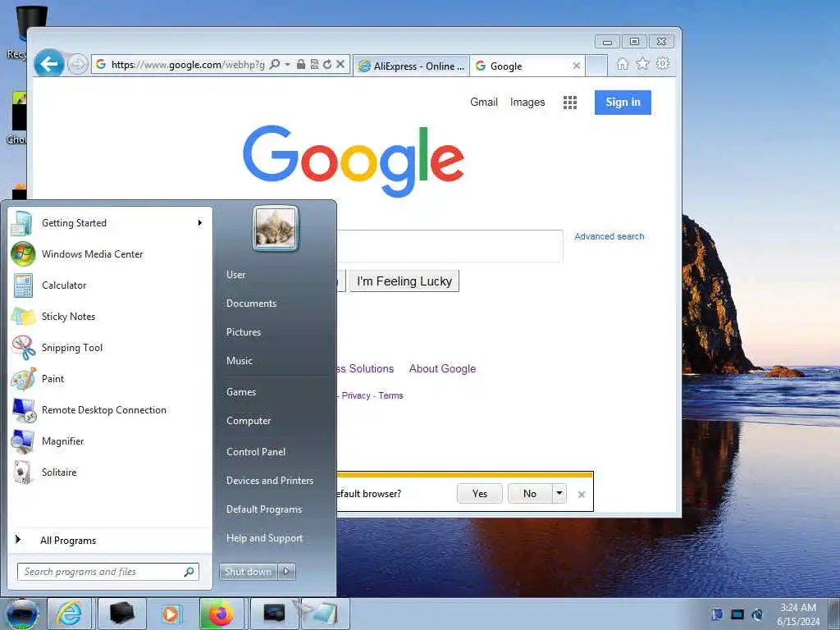Open Favorites star icon

coord(642,64)
